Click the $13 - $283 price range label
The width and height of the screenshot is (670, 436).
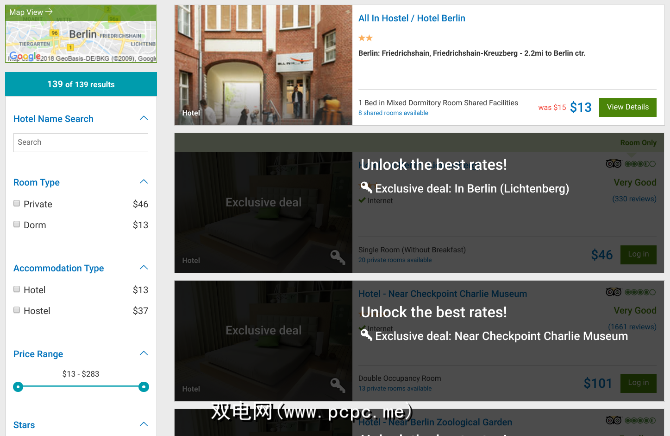81,374
